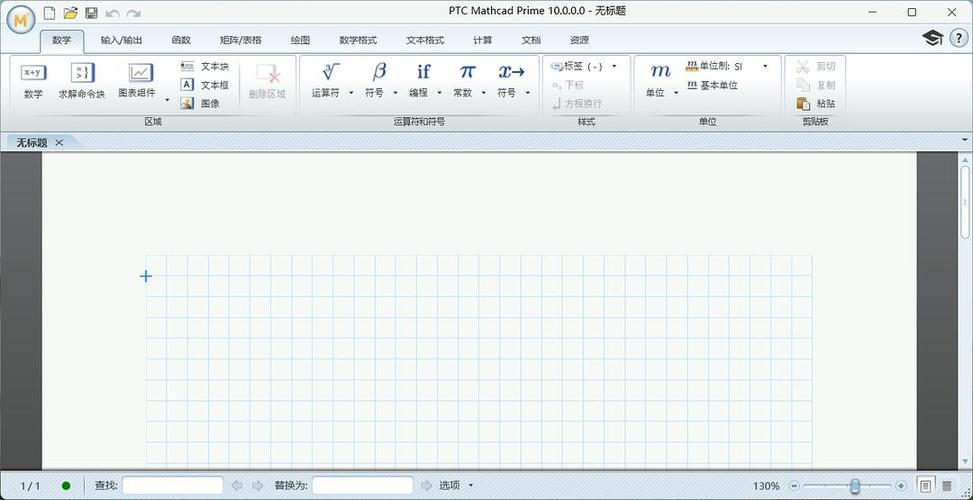Switch to draft view mode
The image size is (973, 500).
[x=947, y=486]
